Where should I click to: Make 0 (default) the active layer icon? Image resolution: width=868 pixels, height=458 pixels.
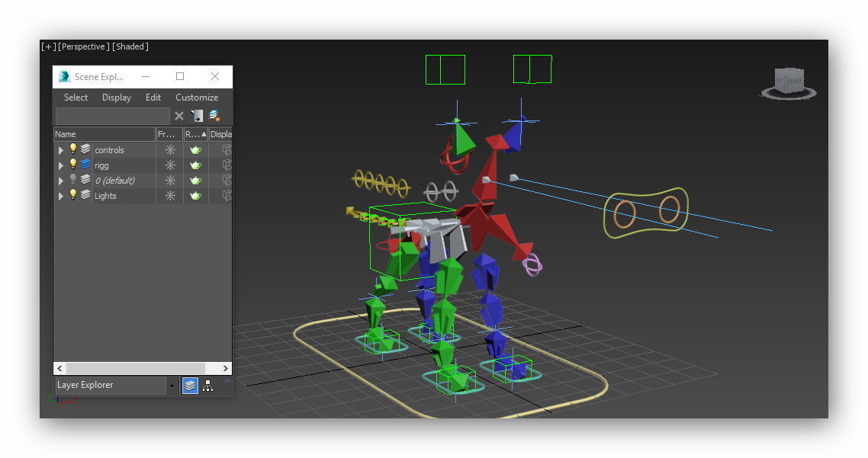[85, 179]
